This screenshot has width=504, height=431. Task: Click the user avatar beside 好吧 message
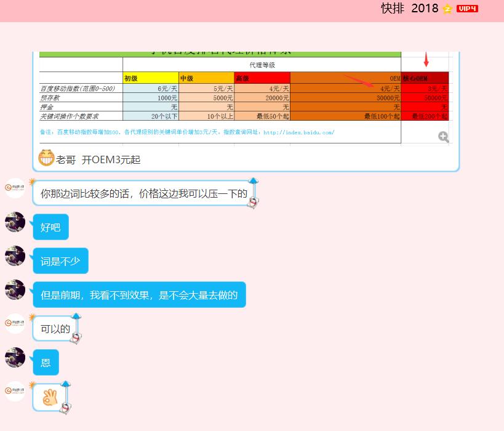15,222
